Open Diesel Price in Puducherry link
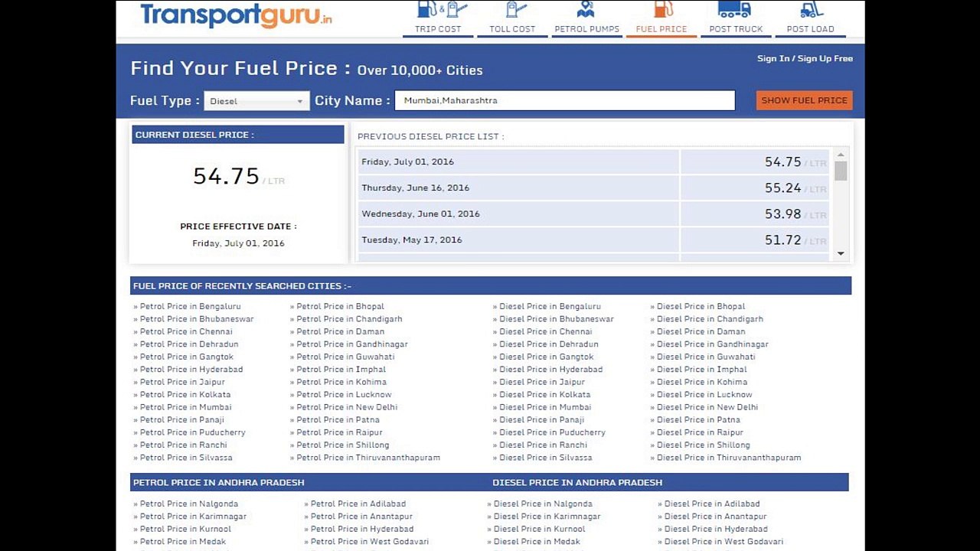Screen dimensions: 980x551 552,432
